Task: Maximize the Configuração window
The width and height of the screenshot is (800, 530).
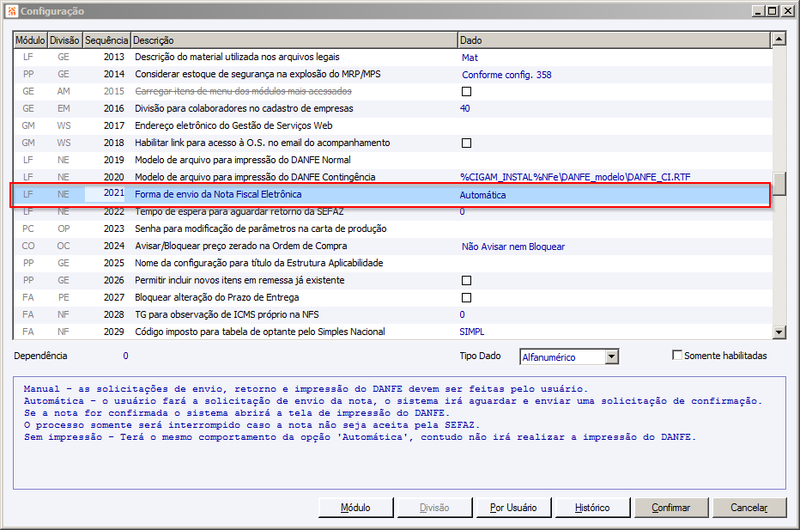Action: click(x=773, y=11)
